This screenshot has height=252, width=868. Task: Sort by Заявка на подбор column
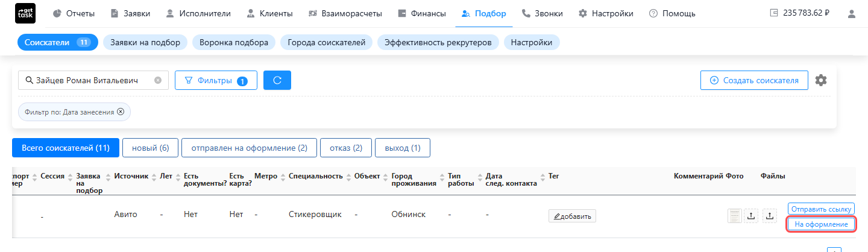coord(108,176)
